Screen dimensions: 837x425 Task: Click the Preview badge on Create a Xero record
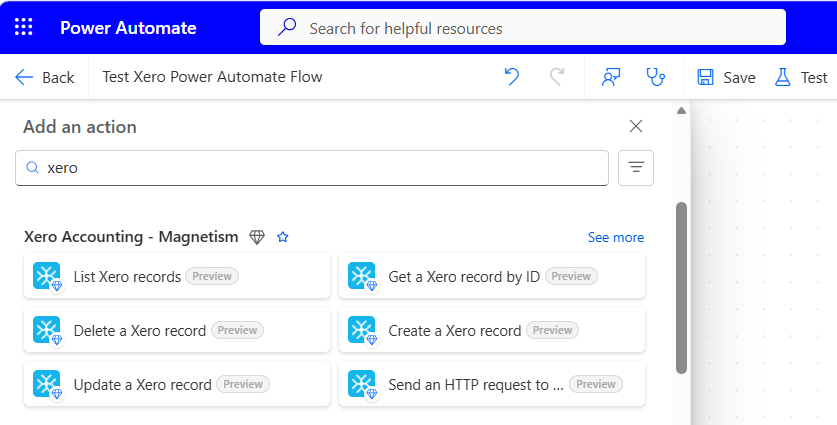(552, 330)
